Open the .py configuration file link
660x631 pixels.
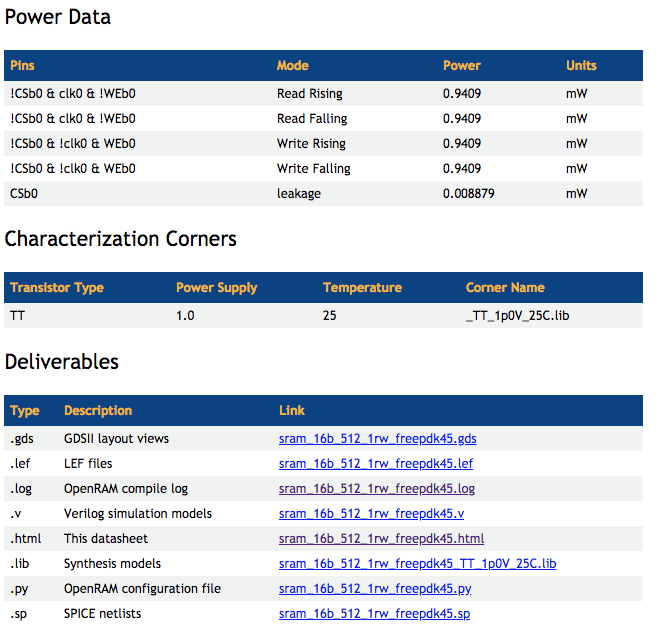374,589
